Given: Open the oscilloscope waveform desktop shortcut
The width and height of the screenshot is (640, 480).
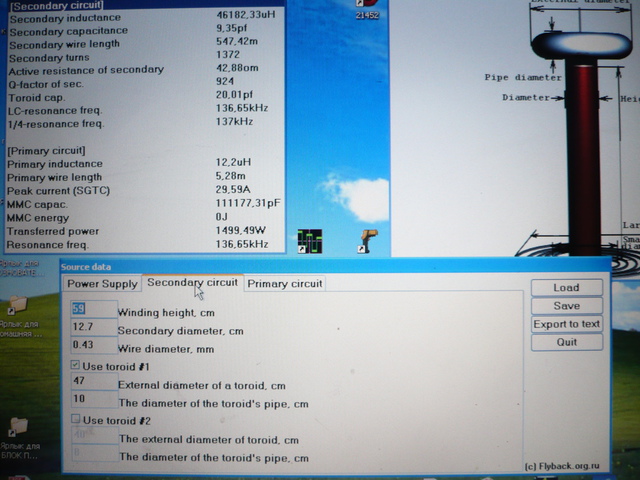Looking at the screenshot, I should coord(309,241).
